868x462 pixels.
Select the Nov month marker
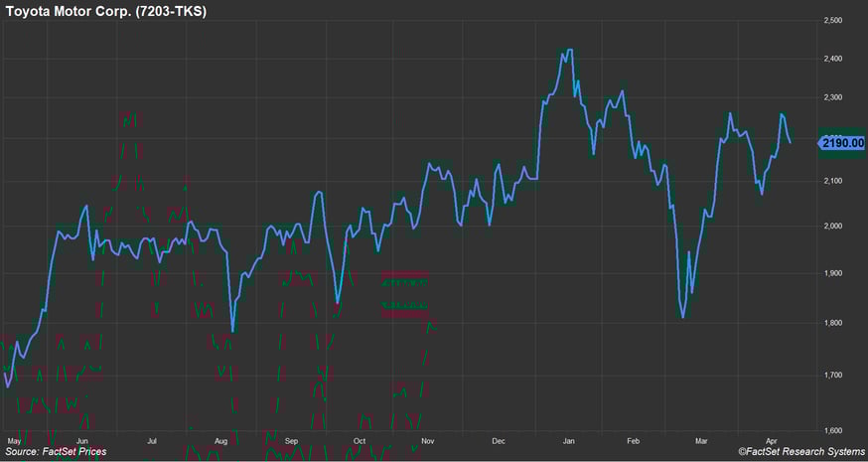tap(428, 439)
